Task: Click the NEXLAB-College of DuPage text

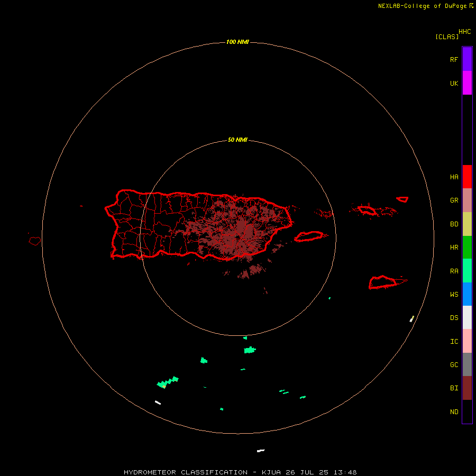Action: [422, 6]
